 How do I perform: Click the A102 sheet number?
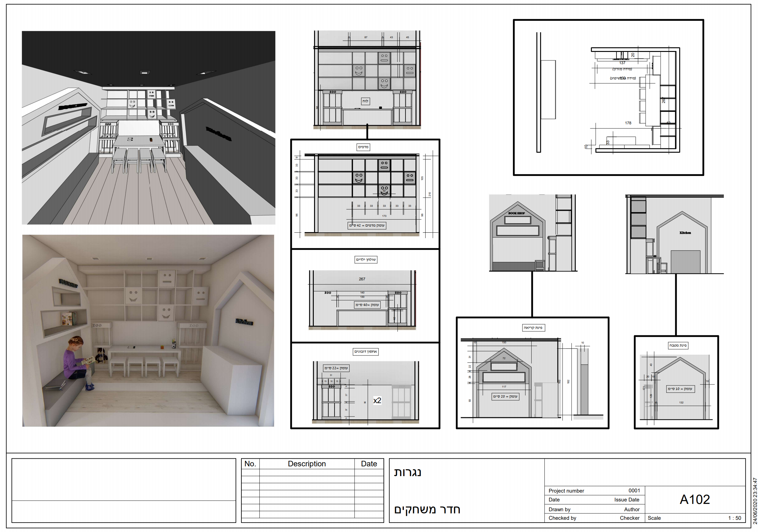pos(695,500)
